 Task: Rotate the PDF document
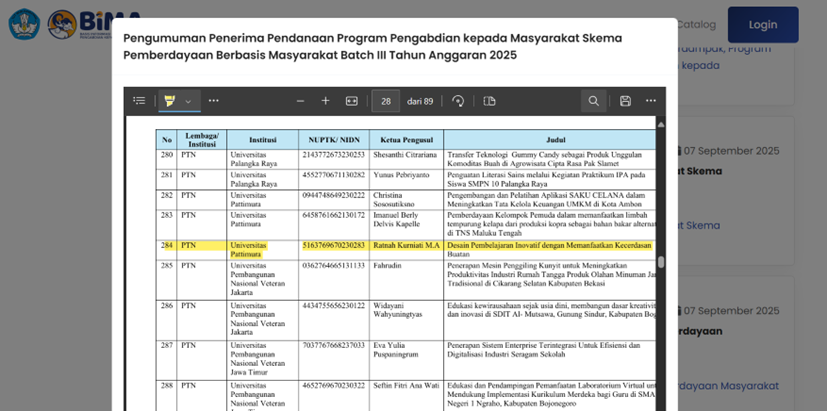[x=458, y=101]
